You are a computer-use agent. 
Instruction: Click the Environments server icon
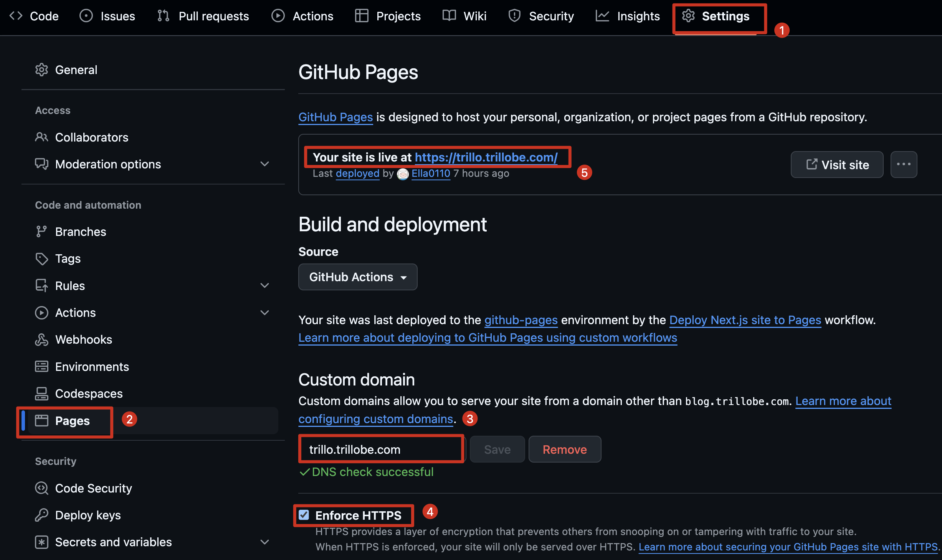[x=41, y=367]
